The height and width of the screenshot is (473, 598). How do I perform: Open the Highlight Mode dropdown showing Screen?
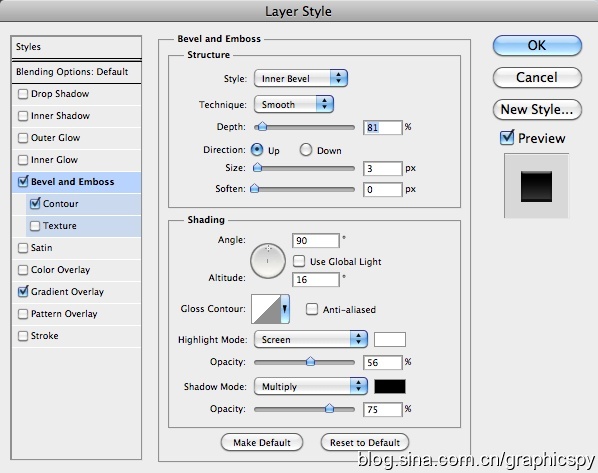pyautogui.click(x=311, y=339)
